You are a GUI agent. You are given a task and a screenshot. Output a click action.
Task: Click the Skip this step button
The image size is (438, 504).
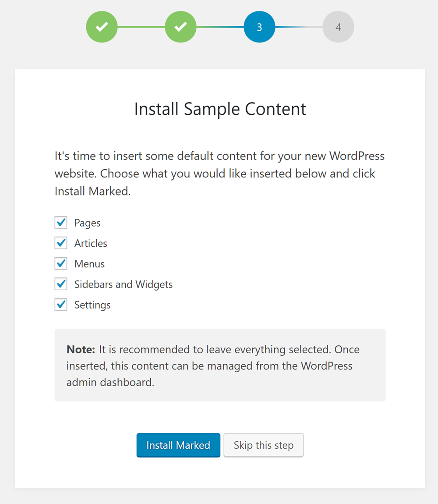(x=263, y=445)
